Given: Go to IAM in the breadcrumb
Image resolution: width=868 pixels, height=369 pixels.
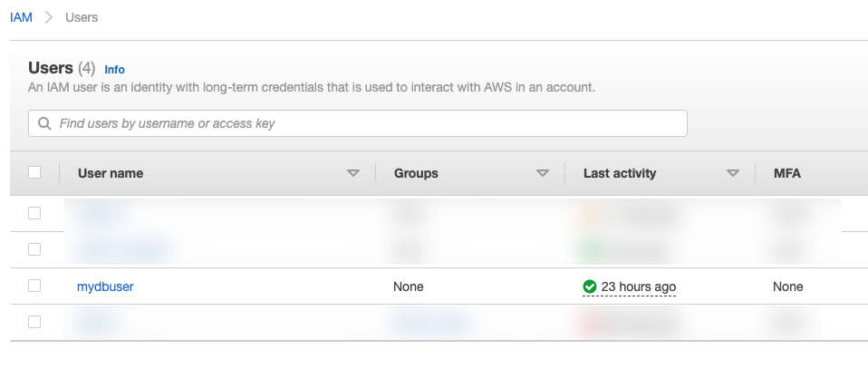Looking at the screenshot, I should click(21, 17).
